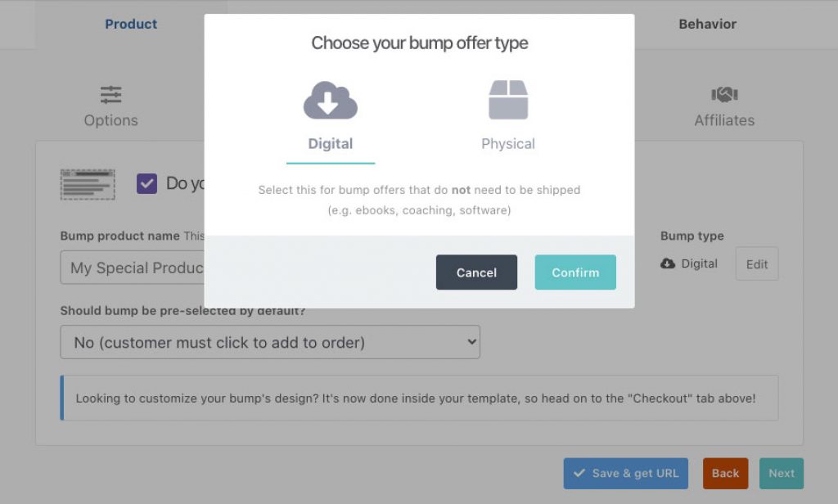Open the Affiliates handshake icon
The width and height of the screenshot is (838, 504).
tap(724, 95)
